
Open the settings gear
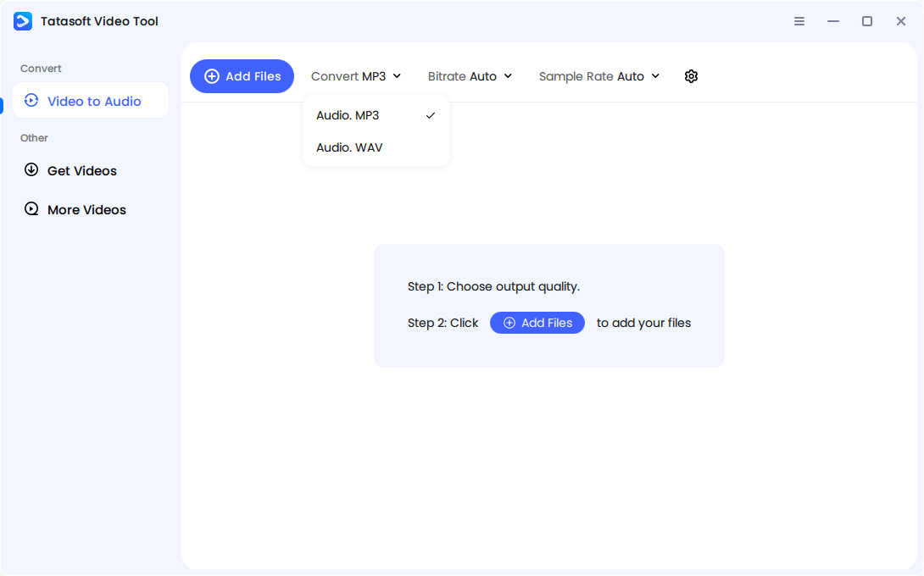[691, 76]
